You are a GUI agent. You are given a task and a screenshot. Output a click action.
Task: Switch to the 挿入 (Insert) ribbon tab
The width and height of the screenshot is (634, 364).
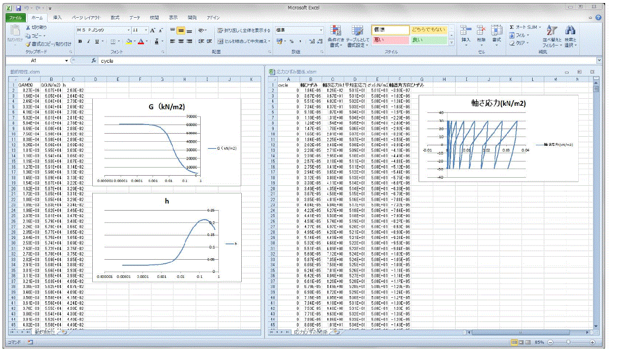(57, 17)
